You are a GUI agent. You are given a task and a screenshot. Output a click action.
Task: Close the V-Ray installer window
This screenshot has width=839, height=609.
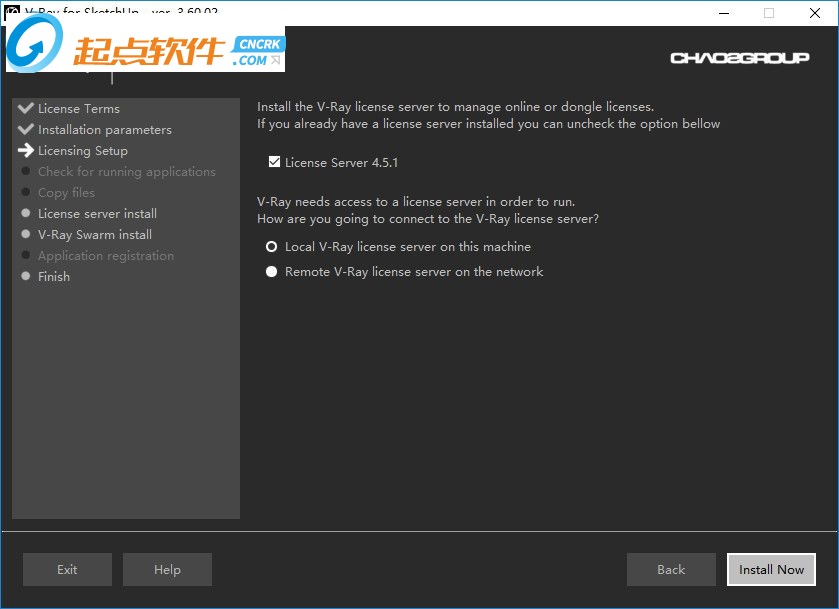click(x=815, y=13)
